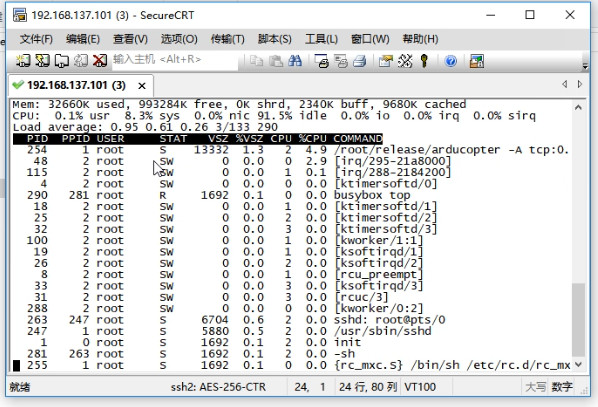Click the Print Screen toolbar icon

pos(321,61)
